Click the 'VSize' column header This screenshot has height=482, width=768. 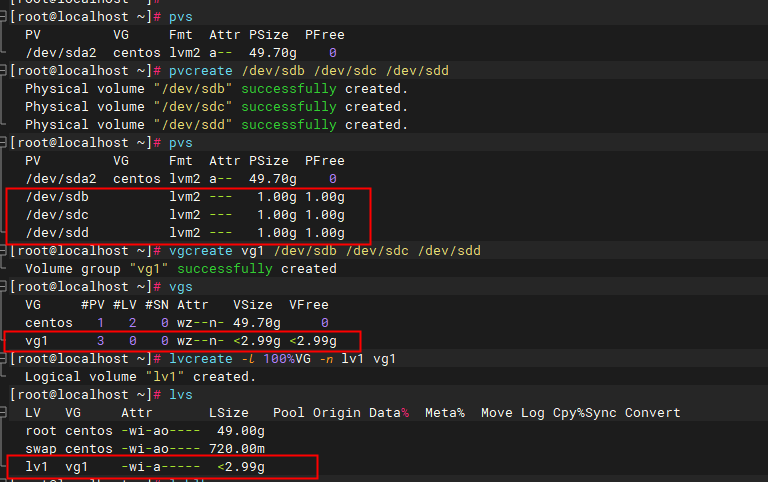(x=253, y=305)
